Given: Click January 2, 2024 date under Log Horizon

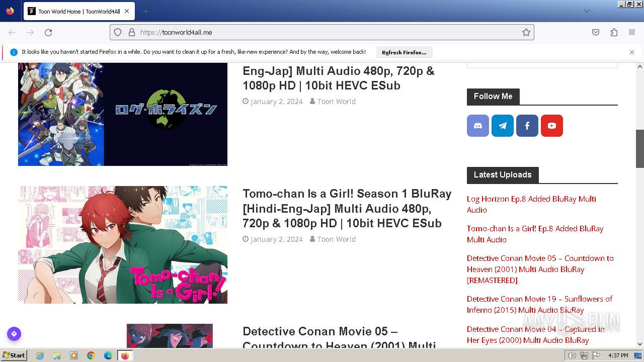Looking at the screenshot, I should [x=277, y=102].
